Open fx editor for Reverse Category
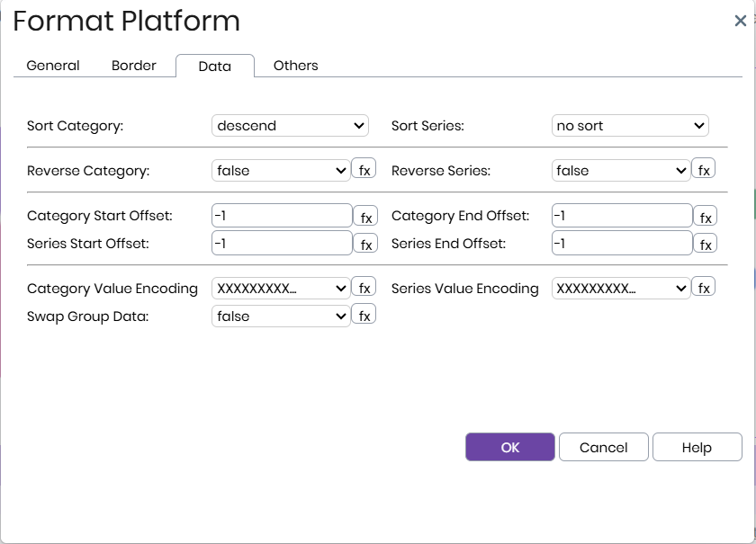The width and height of the screenshot is (756, 544). [364, 169]
